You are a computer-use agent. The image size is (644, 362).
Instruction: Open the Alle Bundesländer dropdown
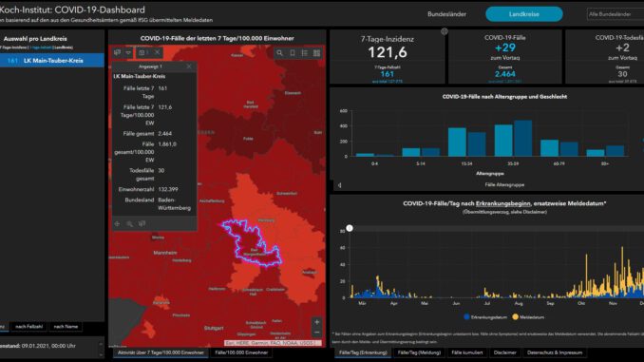pyautogui.click(x=616, y=14)
